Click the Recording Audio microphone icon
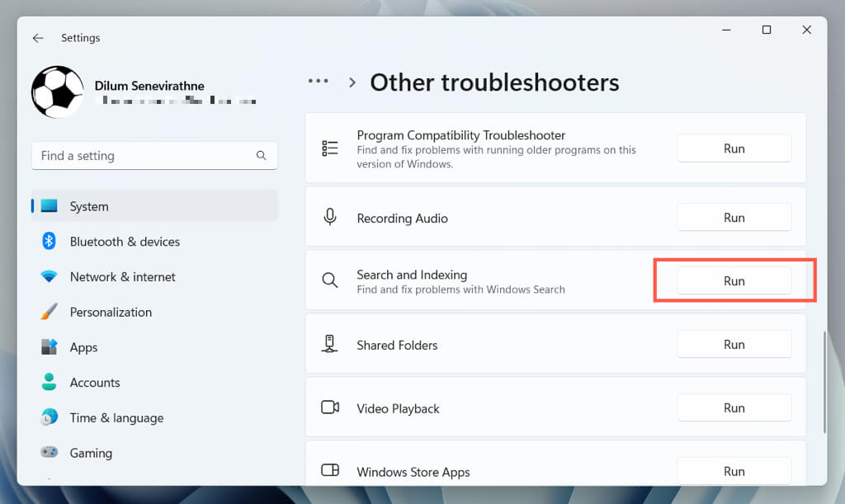Image resolution: width=845 pixels, height=504 pixels. click(330, 217)
